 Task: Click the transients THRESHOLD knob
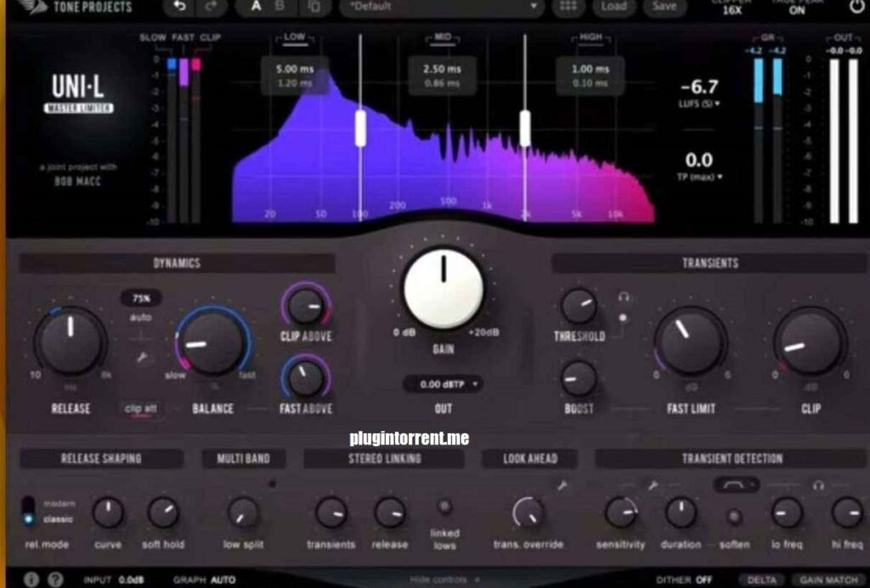(x=579, y=306)
